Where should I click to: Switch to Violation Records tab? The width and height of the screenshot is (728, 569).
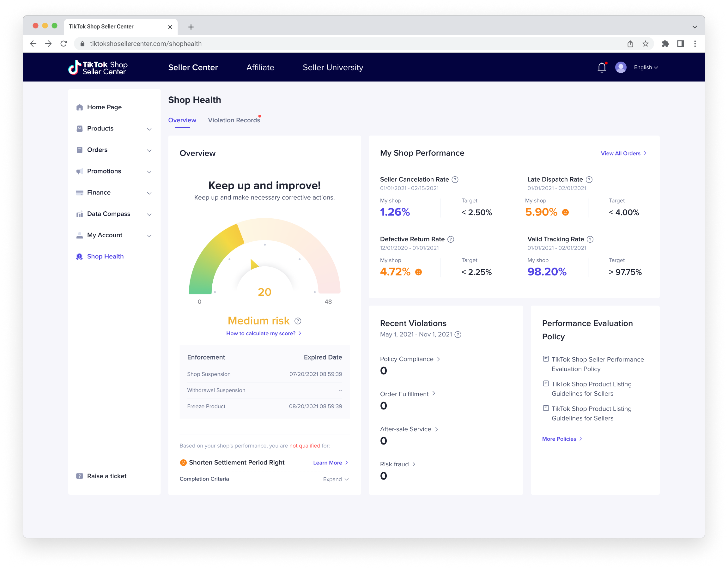pos(234,120)
